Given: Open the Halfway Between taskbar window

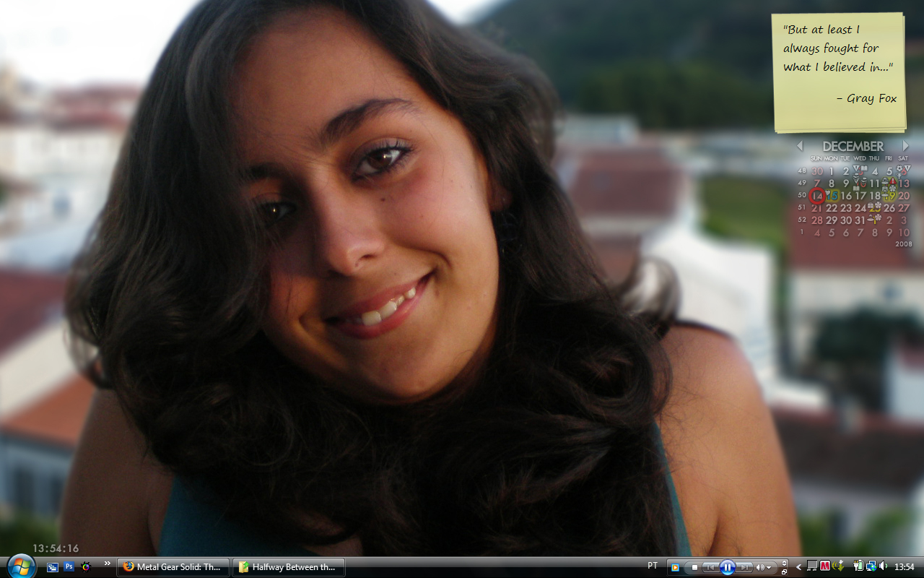Looking at the screenshot, I should click(x=288, y=567).
